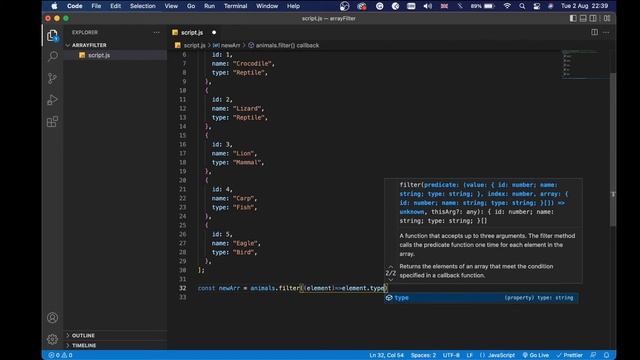Click newArr variable on line 32

coord(229,288)
